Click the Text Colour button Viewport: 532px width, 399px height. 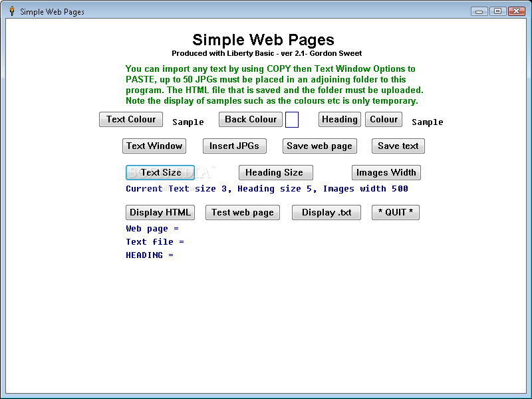pyautogui.click(x=131, y=120)
